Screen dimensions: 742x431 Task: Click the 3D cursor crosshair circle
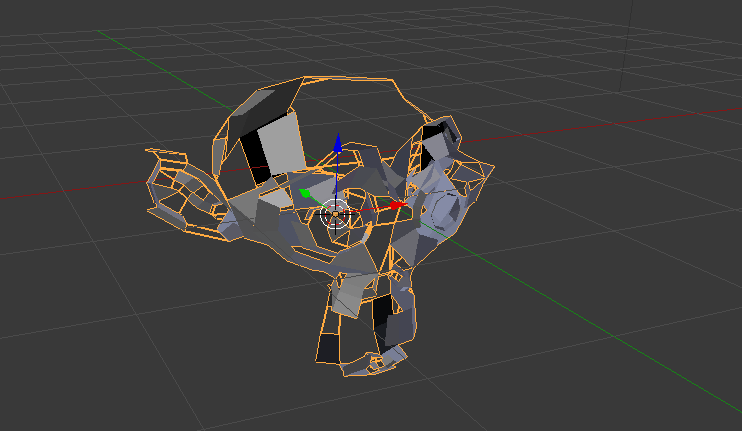pos(337,212)
